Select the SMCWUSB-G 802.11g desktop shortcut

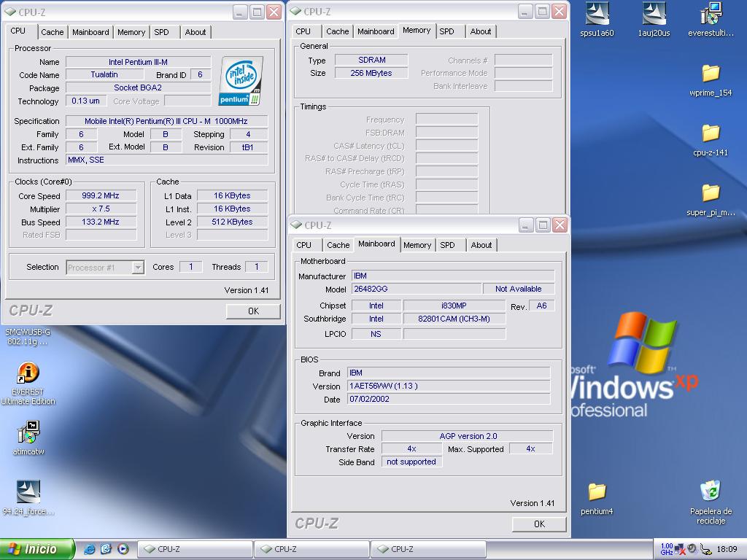click(x=27, y=336)
